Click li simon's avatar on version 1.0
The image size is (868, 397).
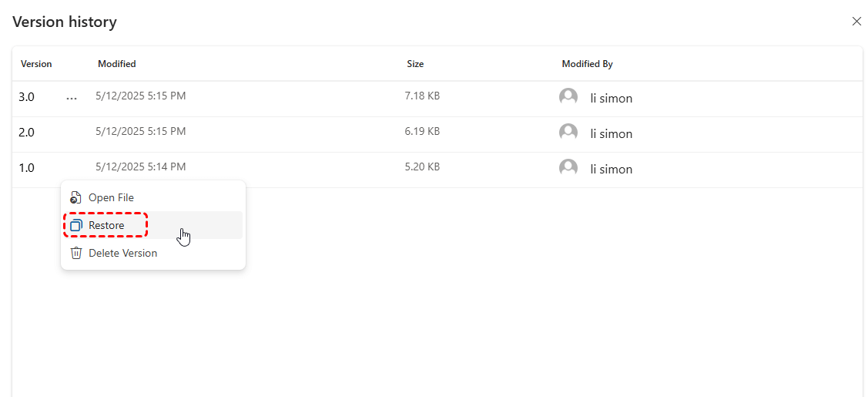568,168
